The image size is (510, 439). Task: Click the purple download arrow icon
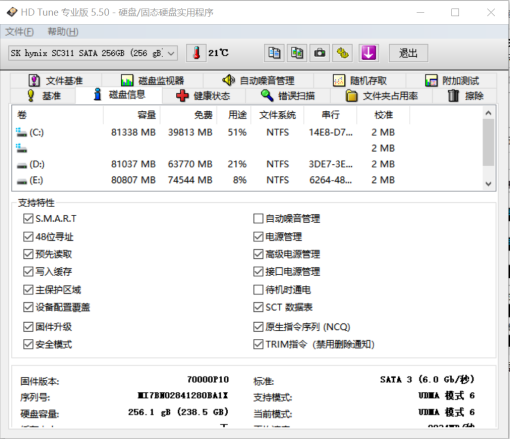368,53
